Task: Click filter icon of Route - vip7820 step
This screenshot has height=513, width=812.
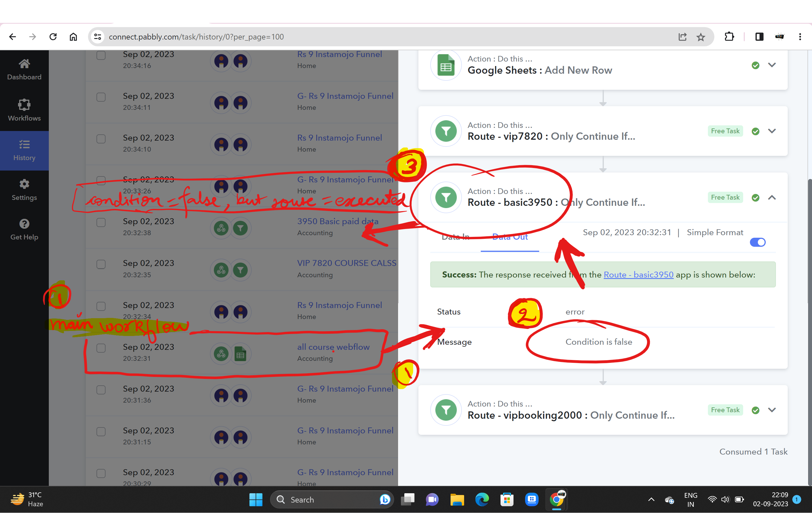Action: [x=446, y=131]
